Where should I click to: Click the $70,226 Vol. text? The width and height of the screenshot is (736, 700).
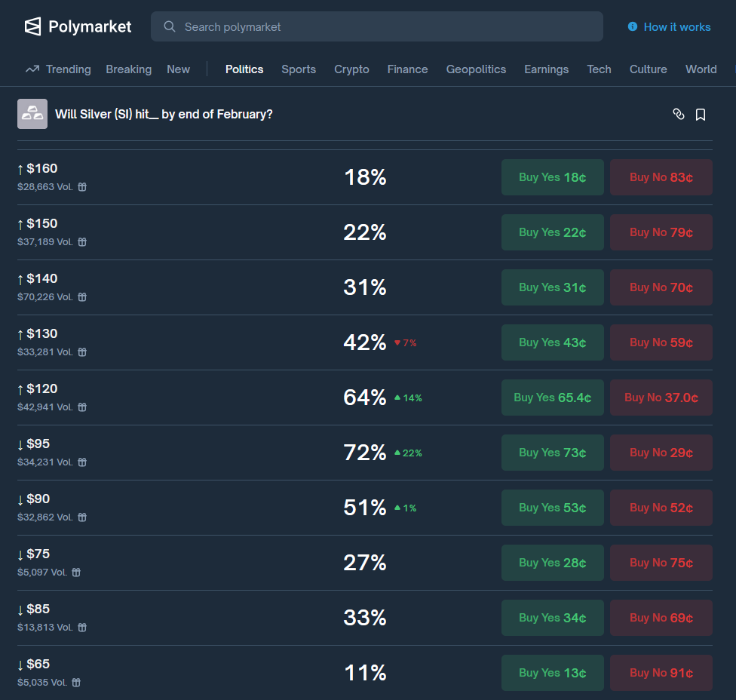(45, 296)
